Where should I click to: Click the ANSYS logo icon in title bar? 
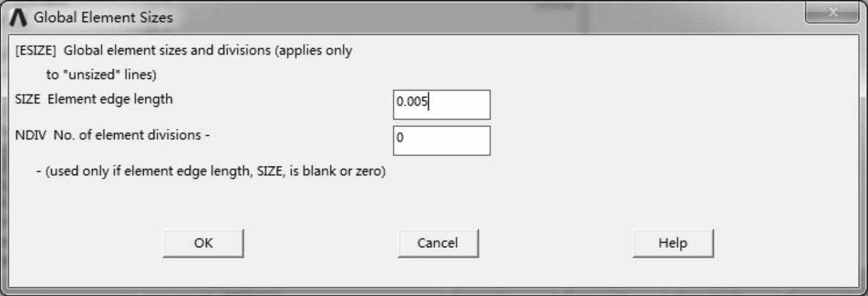click(20, 18)
